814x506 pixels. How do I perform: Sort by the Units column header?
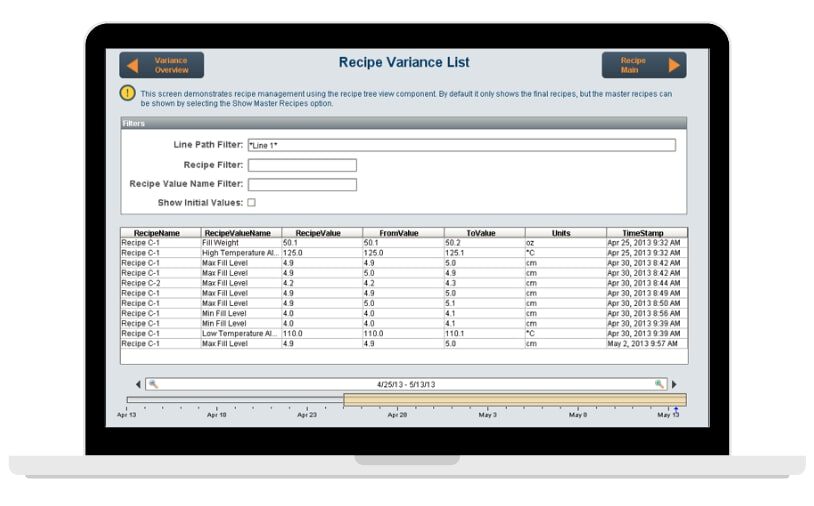coord(564,232)
